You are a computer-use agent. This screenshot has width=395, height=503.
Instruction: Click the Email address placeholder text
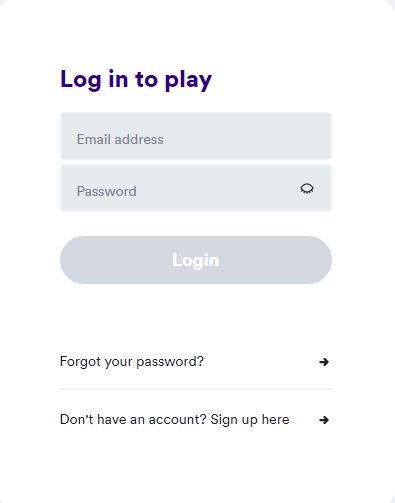pyautogui.click(x=120, y=139)
